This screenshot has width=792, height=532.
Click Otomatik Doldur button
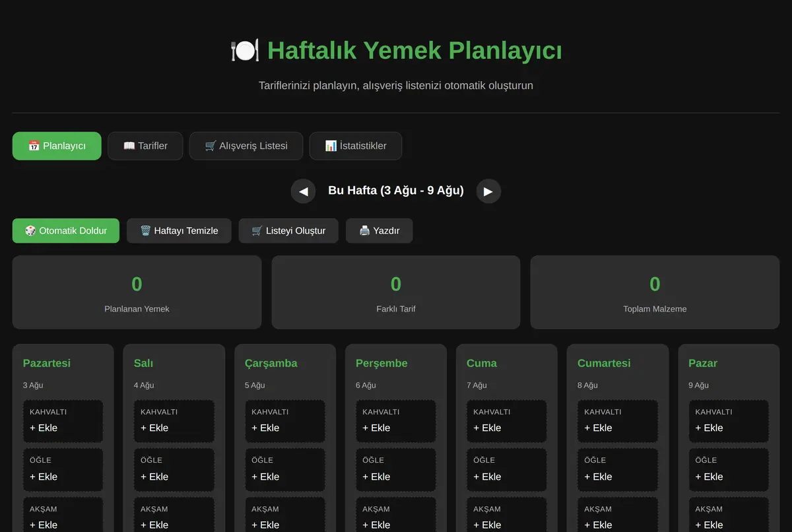(66, 230)
